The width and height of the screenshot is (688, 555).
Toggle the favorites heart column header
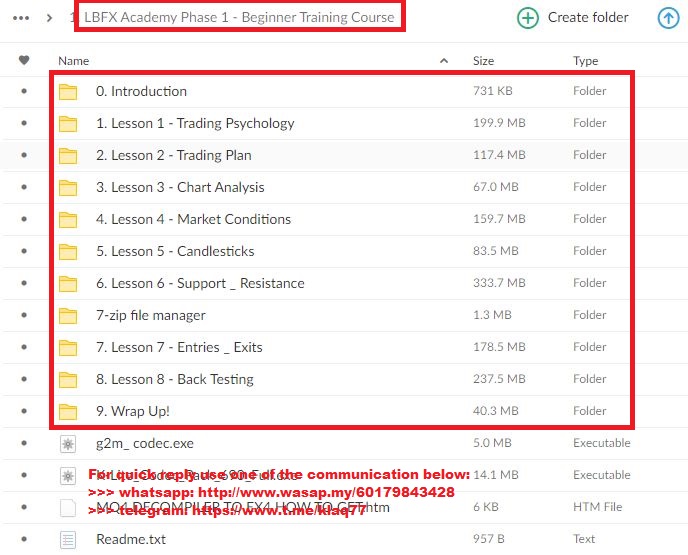(x=24, y=60)
